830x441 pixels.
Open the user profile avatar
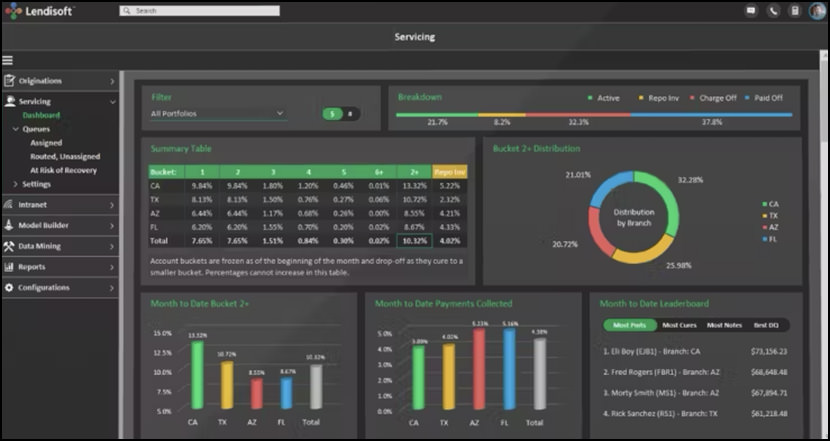click(x=817, y=11)
